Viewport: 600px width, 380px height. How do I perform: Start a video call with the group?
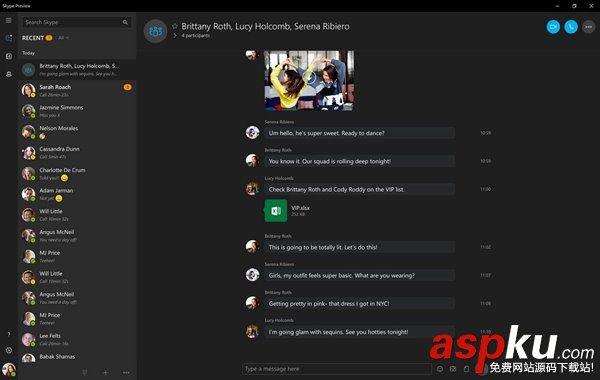[553, 27]
